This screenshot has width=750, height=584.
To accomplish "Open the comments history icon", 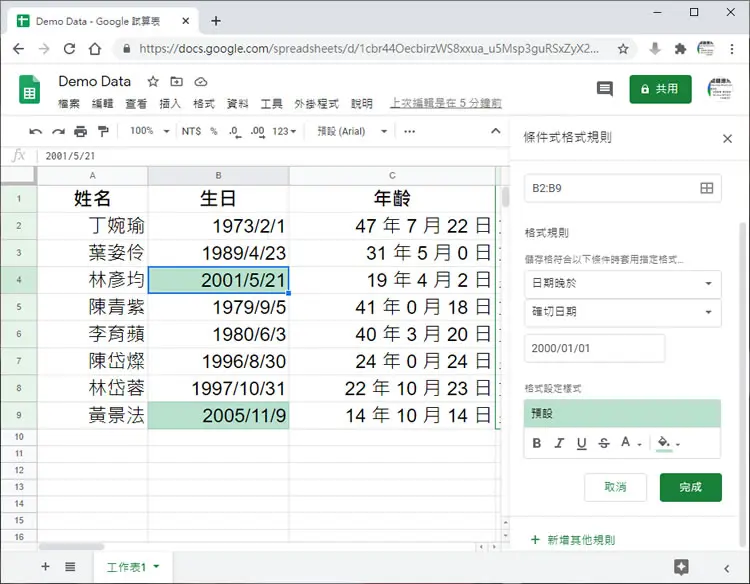I will pyautogui.click(x=605, y=88).
